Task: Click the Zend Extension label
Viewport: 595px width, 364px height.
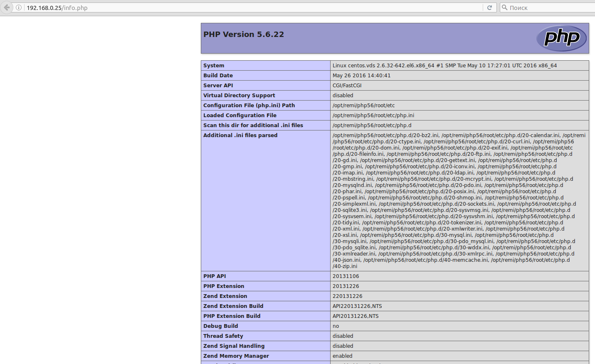Action: coord(225,296)
